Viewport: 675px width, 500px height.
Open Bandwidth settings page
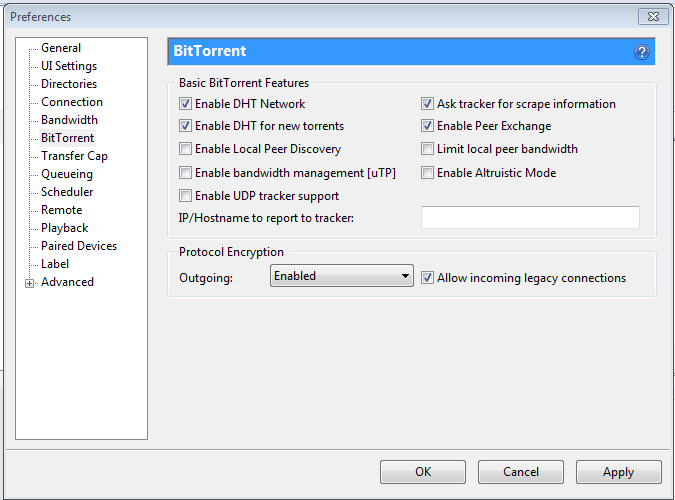pos(69,120)
